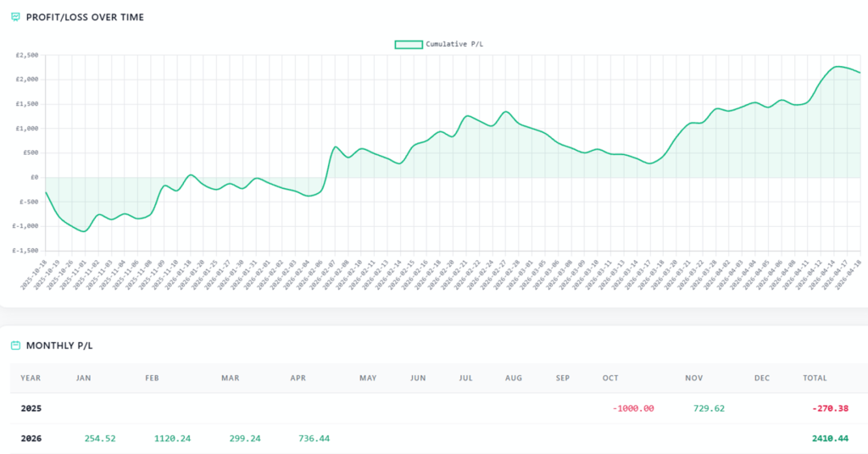Click the calendar icon beside Monthly P/L
868x454 pixels.
pos(15,346)
